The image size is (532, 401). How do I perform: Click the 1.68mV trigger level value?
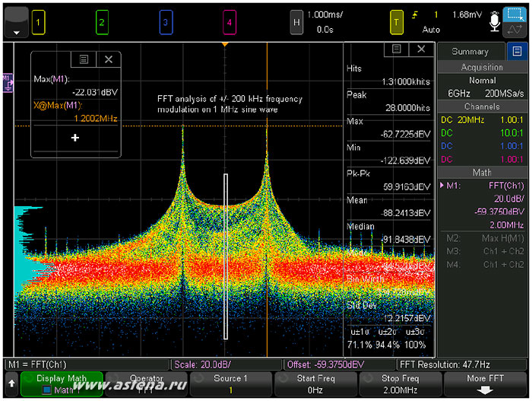pos(467,14)
